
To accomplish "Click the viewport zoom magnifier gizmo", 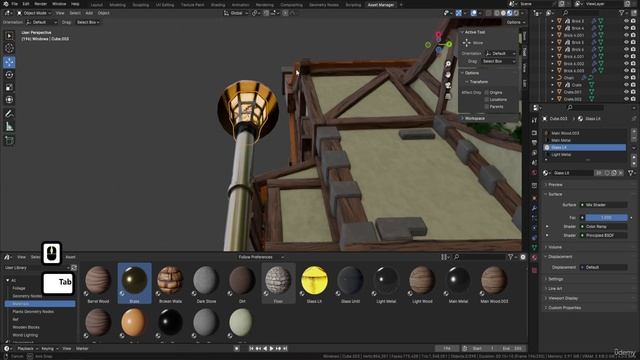I will 448,64.
